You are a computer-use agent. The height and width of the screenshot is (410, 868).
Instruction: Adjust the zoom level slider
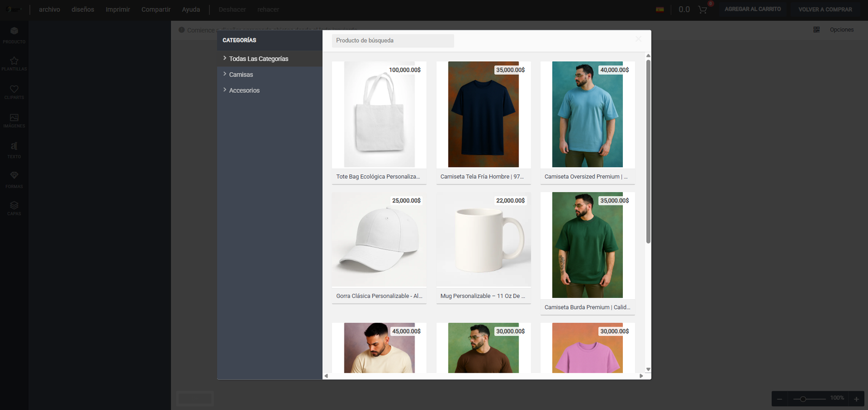(x=803, y=399)
